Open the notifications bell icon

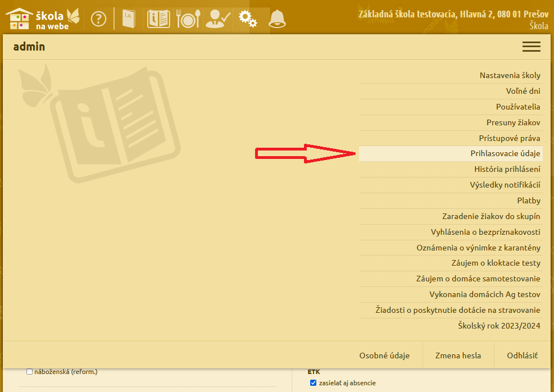pyautogui.click(x=277, y=19)
